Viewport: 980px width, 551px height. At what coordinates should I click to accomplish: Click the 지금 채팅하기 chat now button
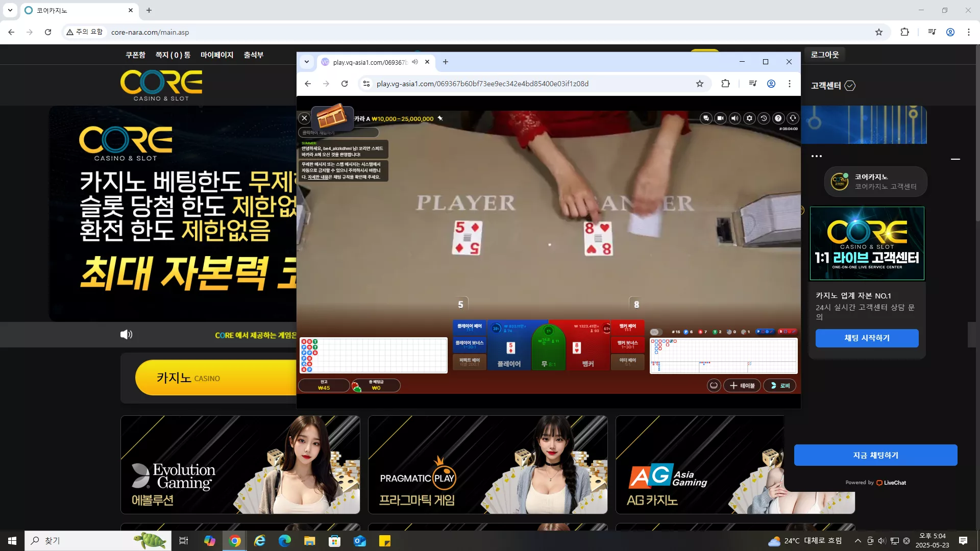(x=876, y=455)
